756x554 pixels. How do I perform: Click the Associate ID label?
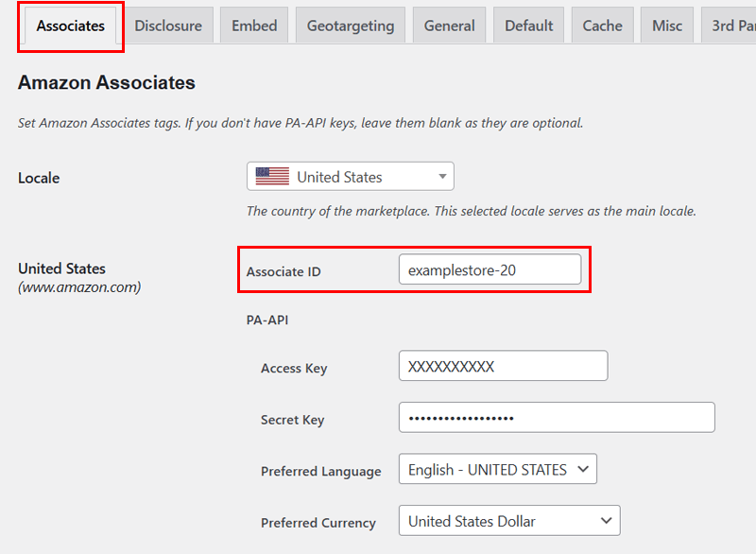[x=283, y=271]
